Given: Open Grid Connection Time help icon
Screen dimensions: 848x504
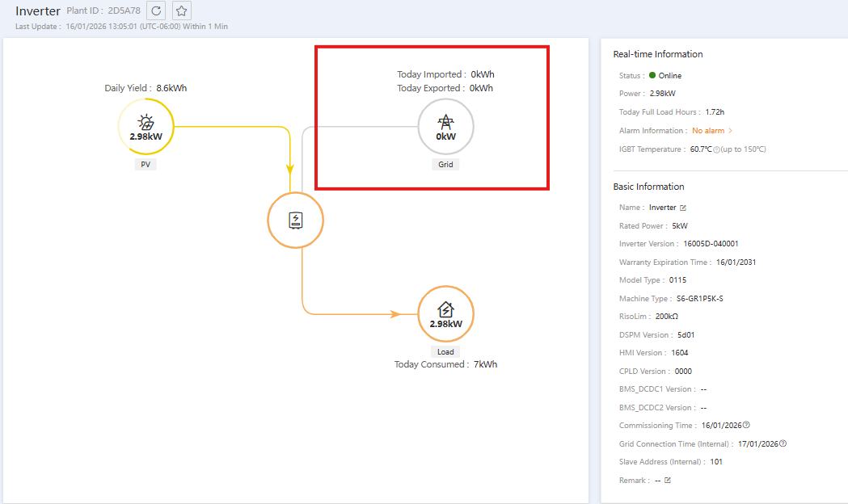Looking at the screenshot, I should (783, 443).
